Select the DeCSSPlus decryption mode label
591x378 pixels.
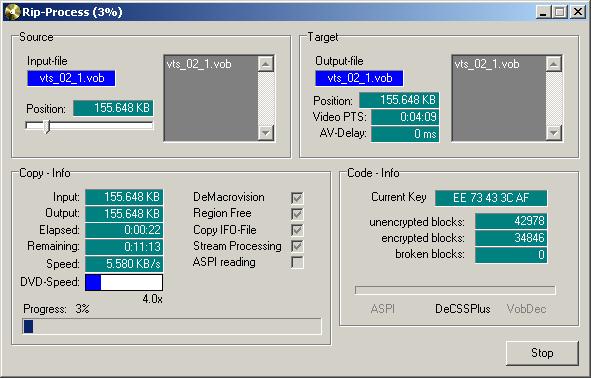pyautogui.click(x=462, y=309)
